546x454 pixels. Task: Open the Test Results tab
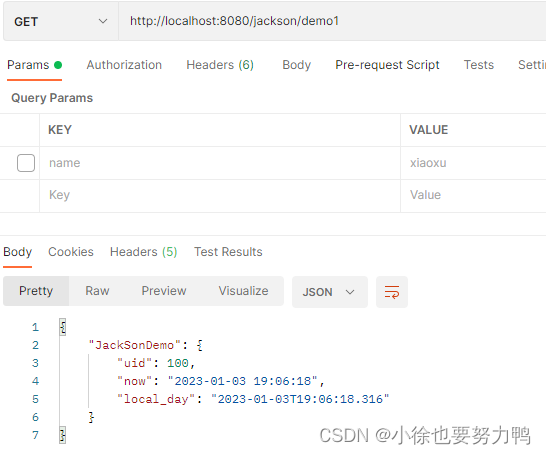click(x=228, y=252)
